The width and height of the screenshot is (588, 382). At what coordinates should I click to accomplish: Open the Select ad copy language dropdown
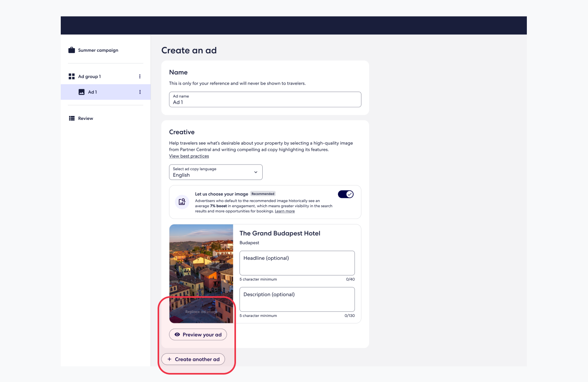[216, 172]
